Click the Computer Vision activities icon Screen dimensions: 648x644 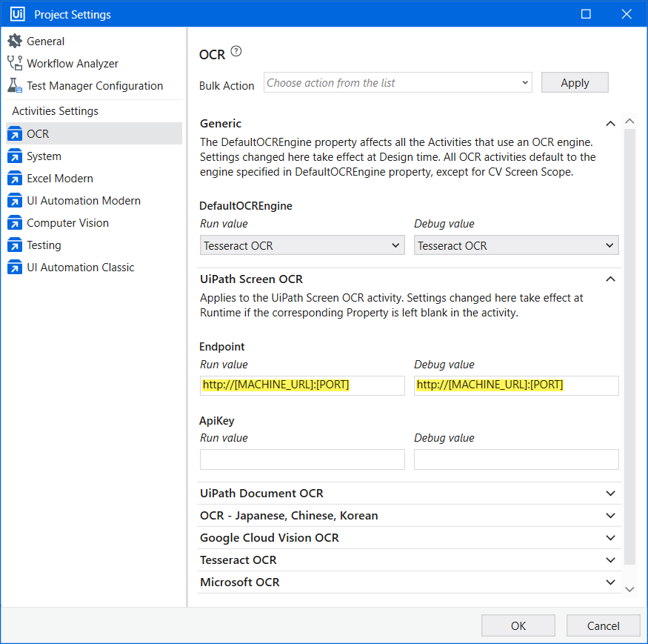point(15,223)
